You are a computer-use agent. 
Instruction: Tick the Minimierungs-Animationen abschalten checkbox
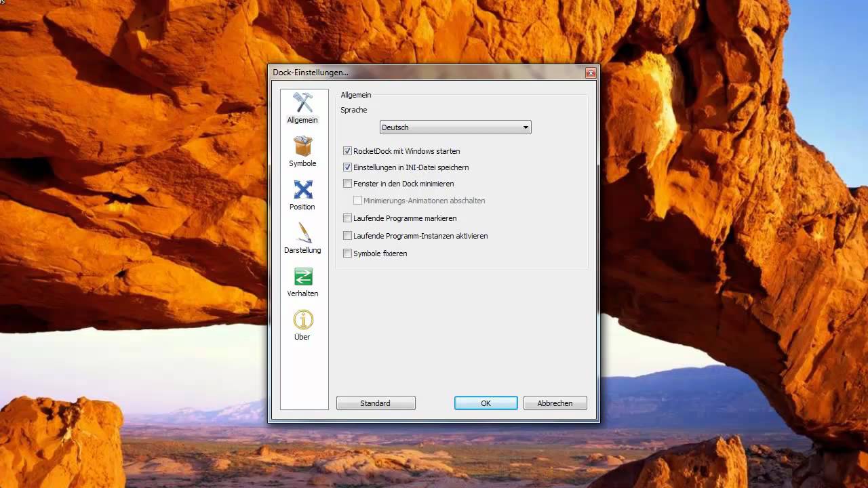357,201
